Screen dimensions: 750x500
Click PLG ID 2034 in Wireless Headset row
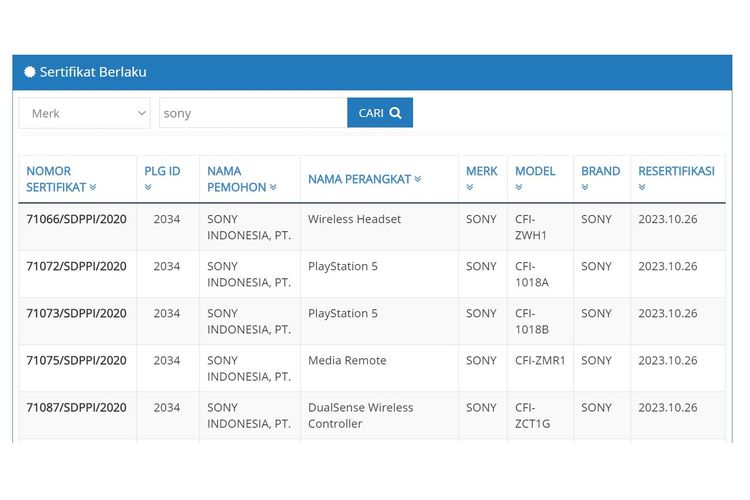tap(167, 219)
